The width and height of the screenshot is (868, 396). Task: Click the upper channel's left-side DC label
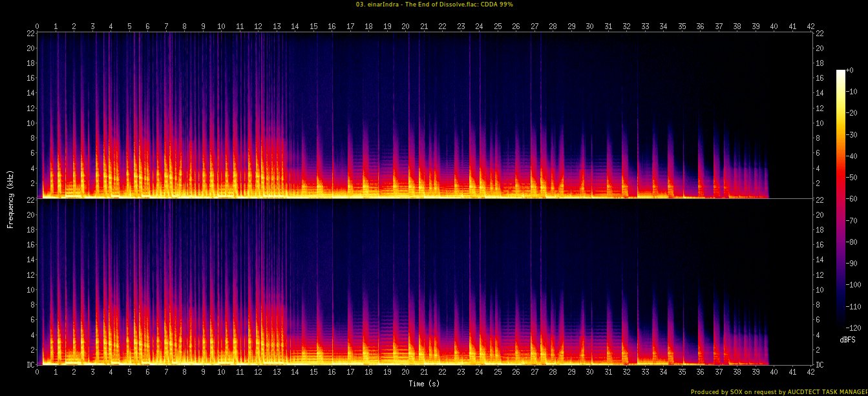(x=28, y=198)
